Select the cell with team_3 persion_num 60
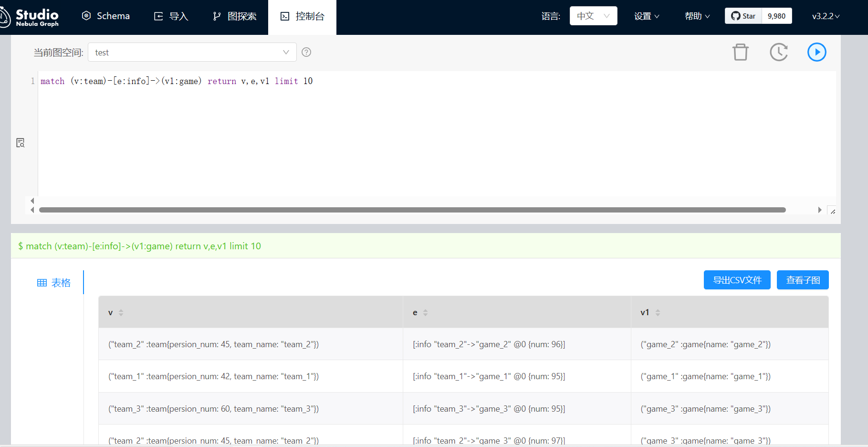This screenshot has width=868, height=447. 251,409
